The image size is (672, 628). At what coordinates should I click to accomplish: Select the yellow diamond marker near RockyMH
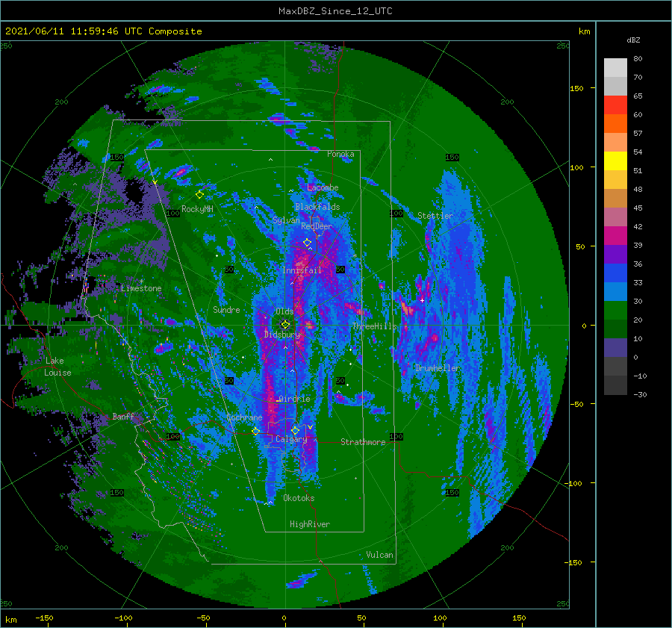point(199,195)
